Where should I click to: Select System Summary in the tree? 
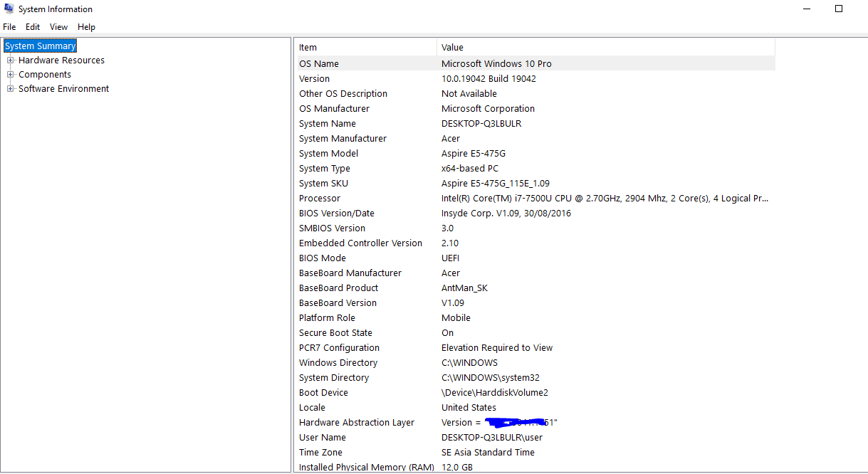(x=40, y=46)
